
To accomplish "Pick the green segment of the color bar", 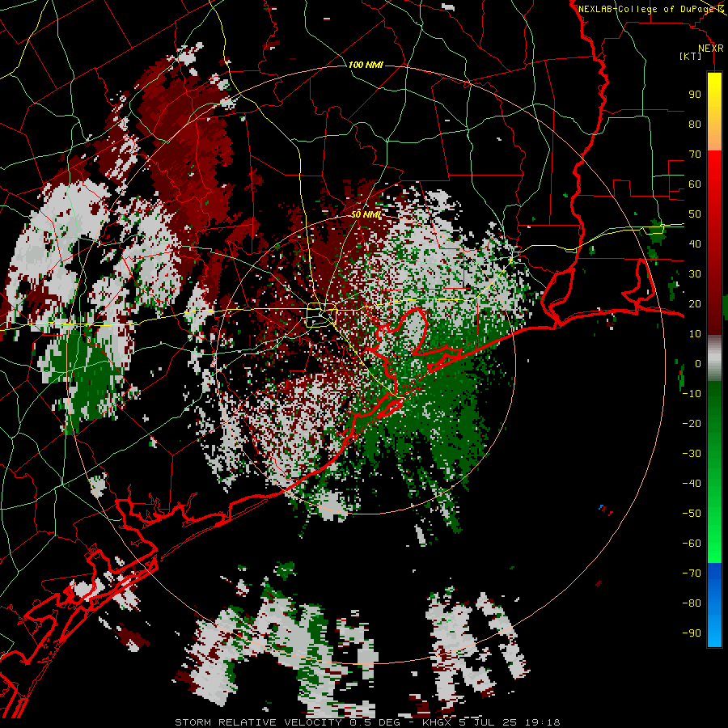I will point(714,472).
